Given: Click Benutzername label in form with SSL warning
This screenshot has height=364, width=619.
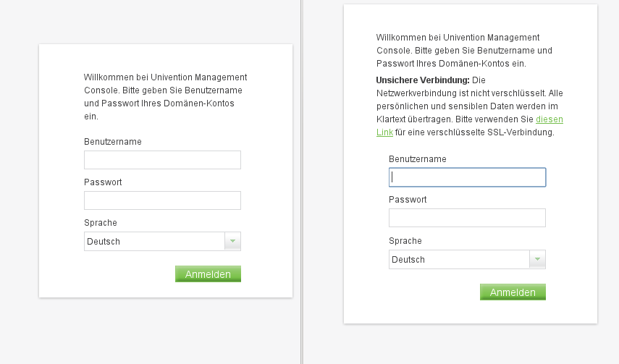Looking at the screenshot, I should click(x=418, y=159).
